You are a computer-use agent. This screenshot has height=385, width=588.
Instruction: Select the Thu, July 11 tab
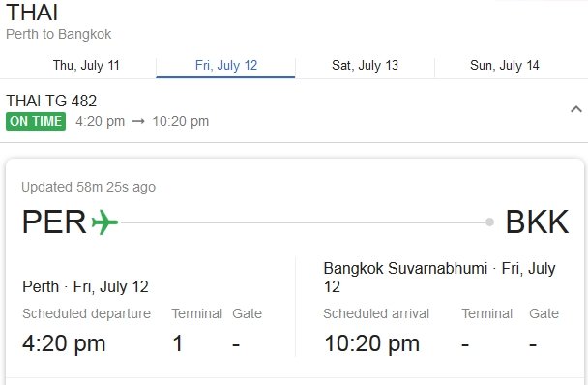pos(86,65)
